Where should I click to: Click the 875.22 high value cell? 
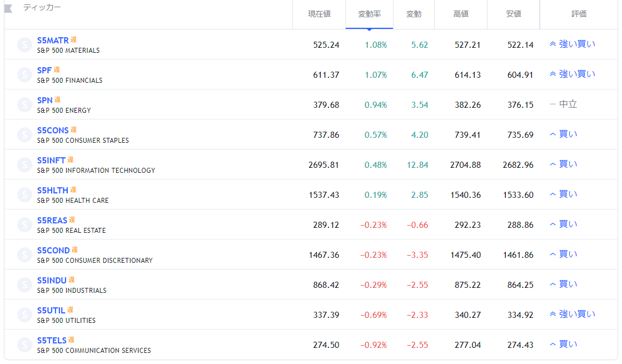(467, 285)
